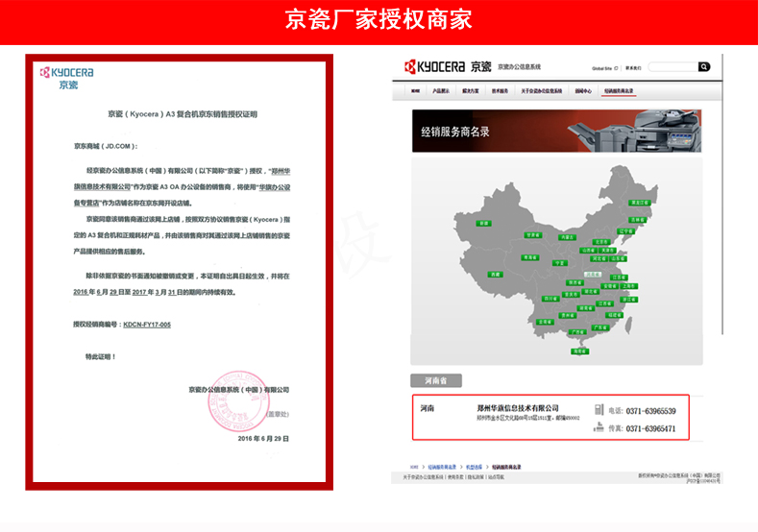758x532 pixels.
Task: Select the 经销服务商名录 navigation tab
Action: (619, 91)
